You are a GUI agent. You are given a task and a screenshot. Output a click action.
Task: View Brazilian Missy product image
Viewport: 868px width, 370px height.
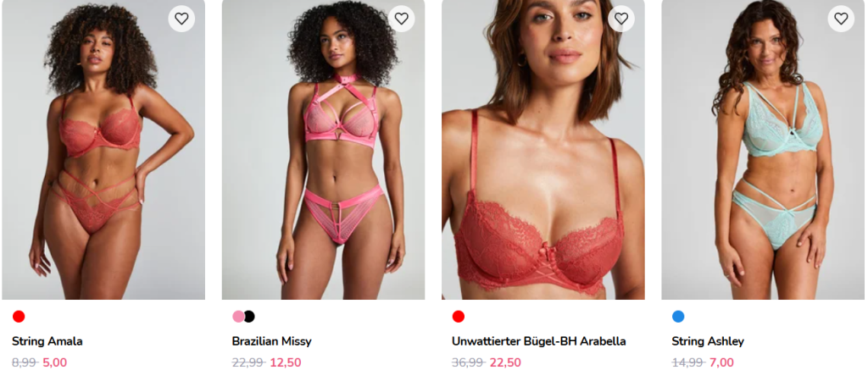click(323, 150)
